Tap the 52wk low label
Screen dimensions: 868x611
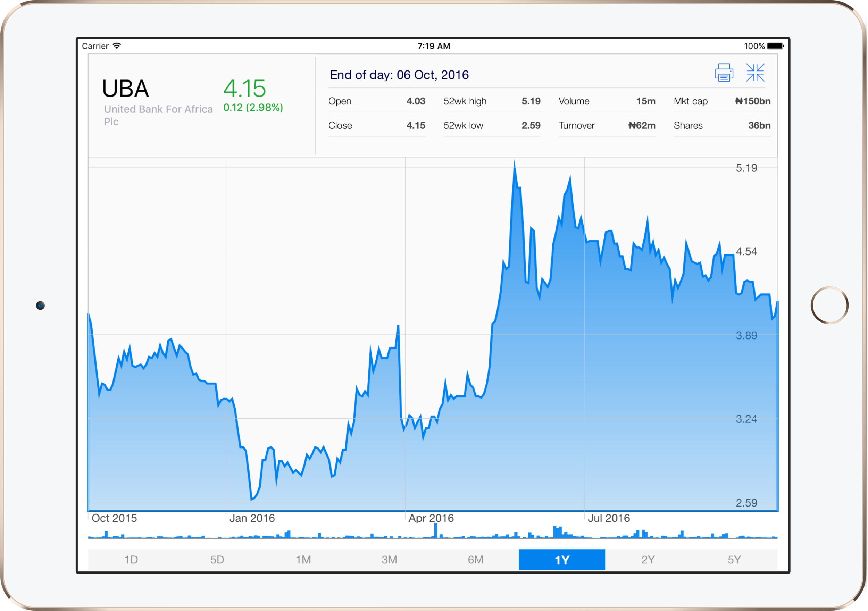point(463,126)
